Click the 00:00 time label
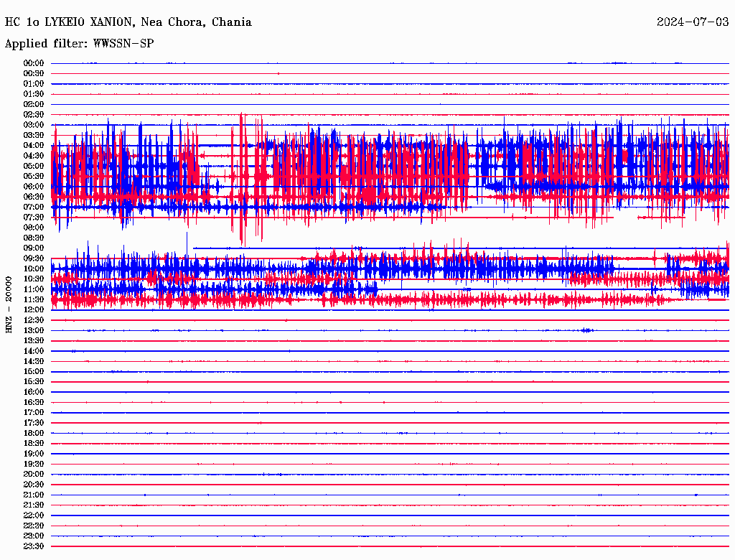Screen dimensions: 735x560 point(34,63)
